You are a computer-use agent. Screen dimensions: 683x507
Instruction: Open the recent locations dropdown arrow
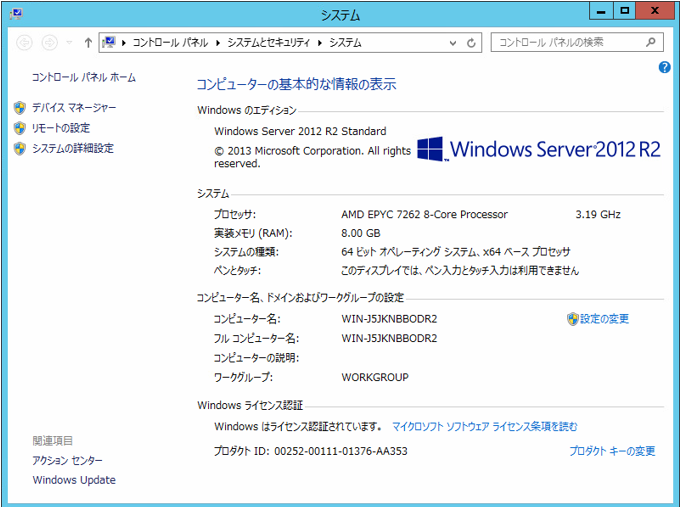click(x=69, y=43)
